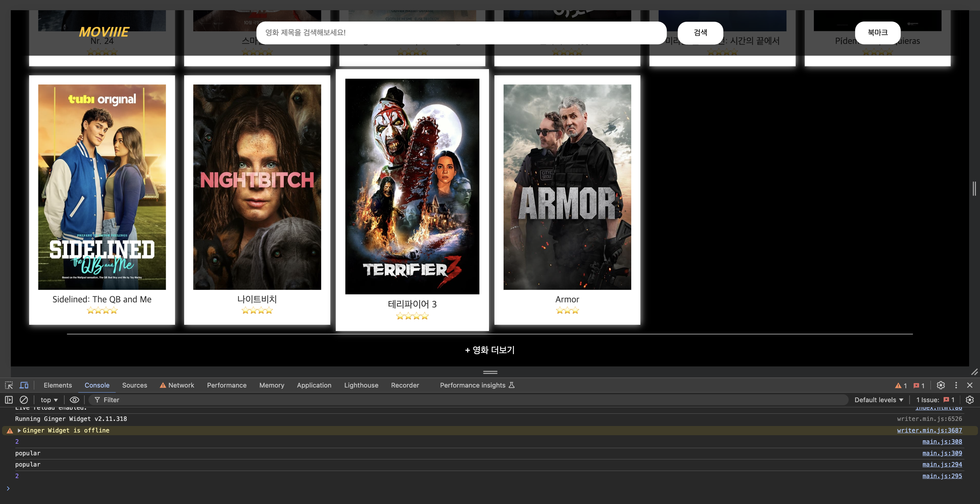
Task: Open the main.js:308 source link
Action: (942, 442)
